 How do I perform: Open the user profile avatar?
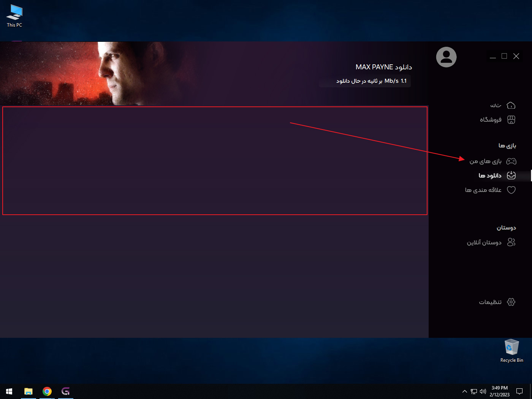click(x=446, y=57)
